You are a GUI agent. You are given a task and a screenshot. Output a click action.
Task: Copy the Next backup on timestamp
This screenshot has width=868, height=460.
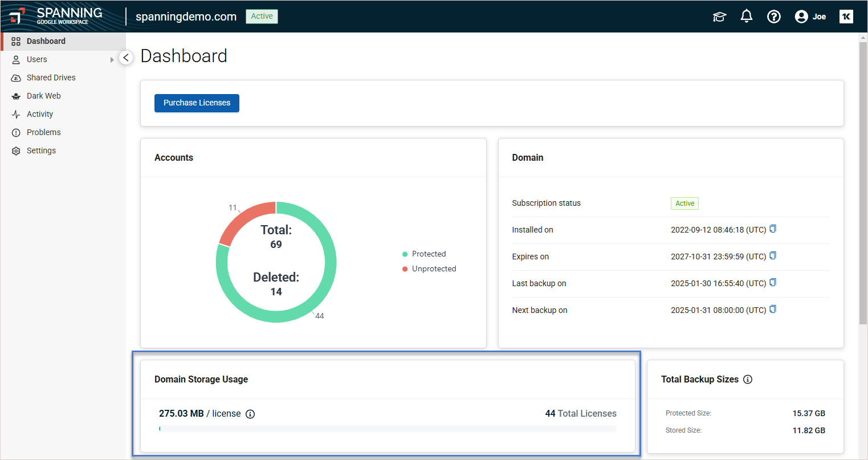pyautogui.click(x=773, y=310)
